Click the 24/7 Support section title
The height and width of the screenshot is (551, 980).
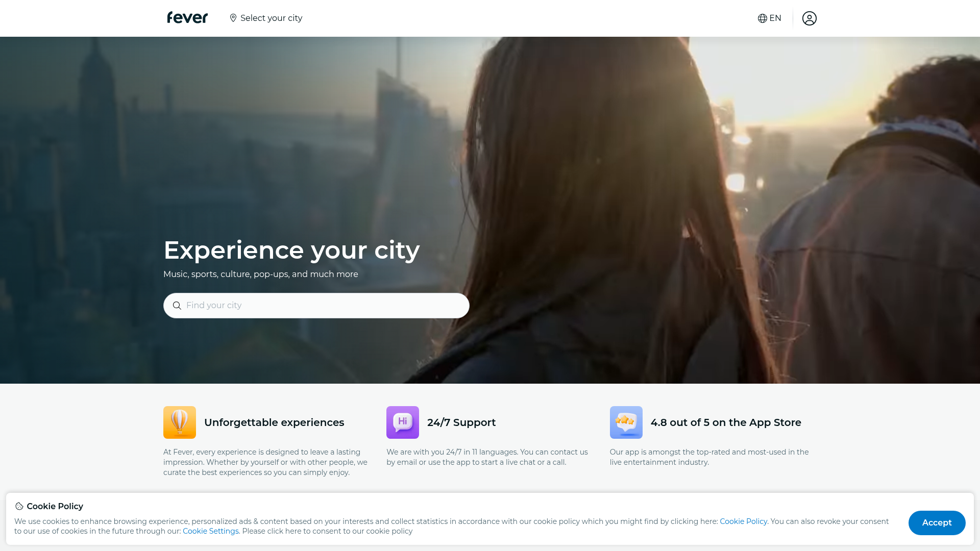coord(461,422)
